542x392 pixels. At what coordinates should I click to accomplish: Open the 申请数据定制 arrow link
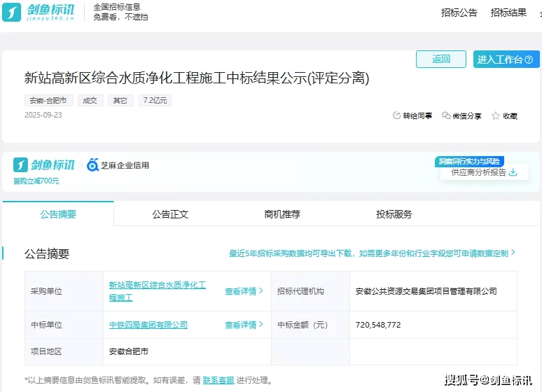coord(513,253)
